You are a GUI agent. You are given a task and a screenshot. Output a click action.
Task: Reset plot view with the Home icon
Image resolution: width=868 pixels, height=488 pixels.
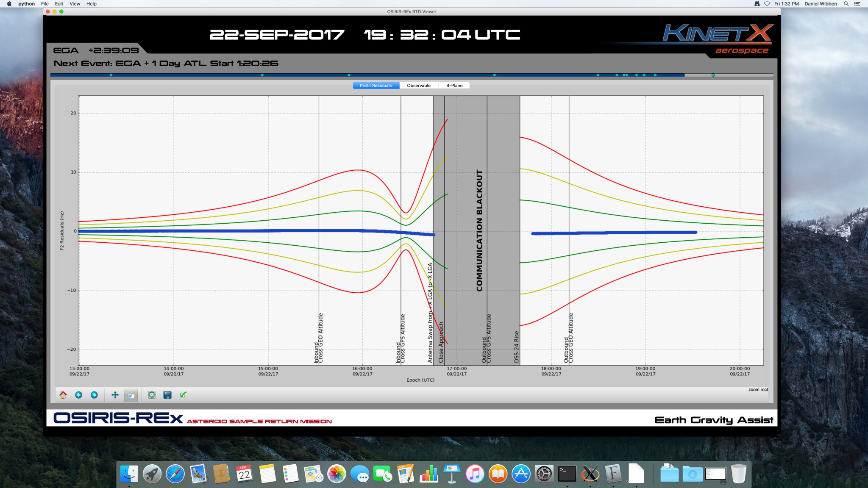[x=63, y=395]
